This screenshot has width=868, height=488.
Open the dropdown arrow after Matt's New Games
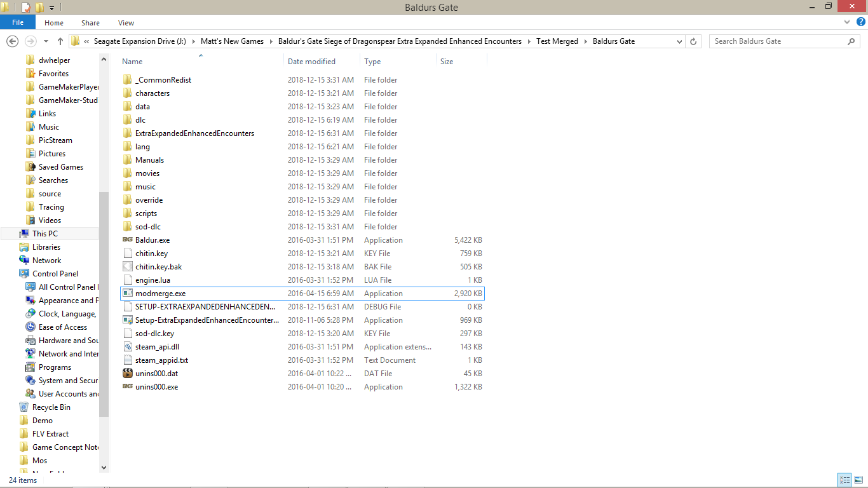[x=271, y=41]
